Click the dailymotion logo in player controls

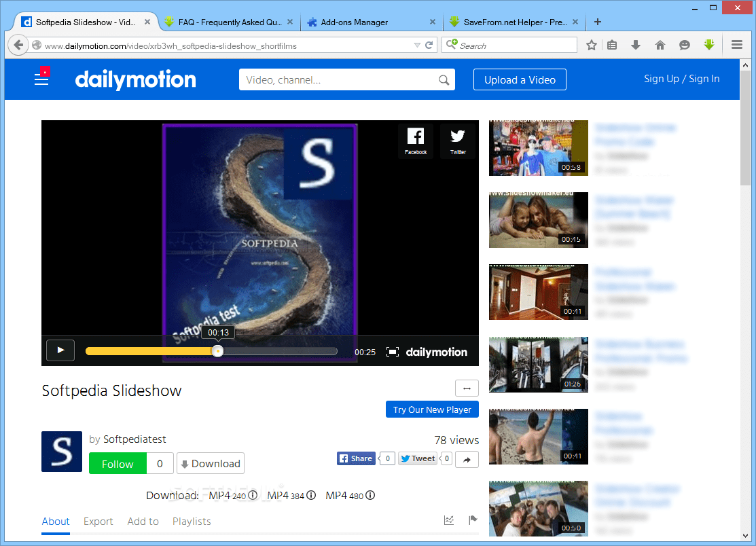coord(436,352)
